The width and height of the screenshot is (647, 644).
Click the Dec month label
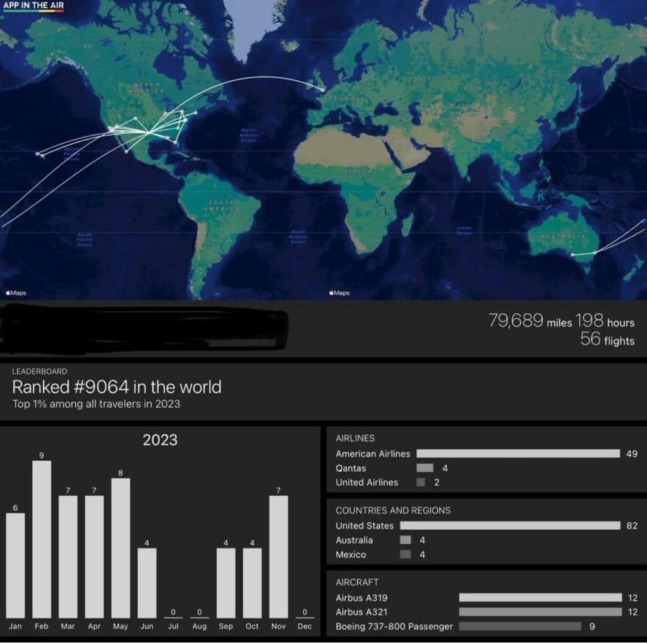pos(305,626)
